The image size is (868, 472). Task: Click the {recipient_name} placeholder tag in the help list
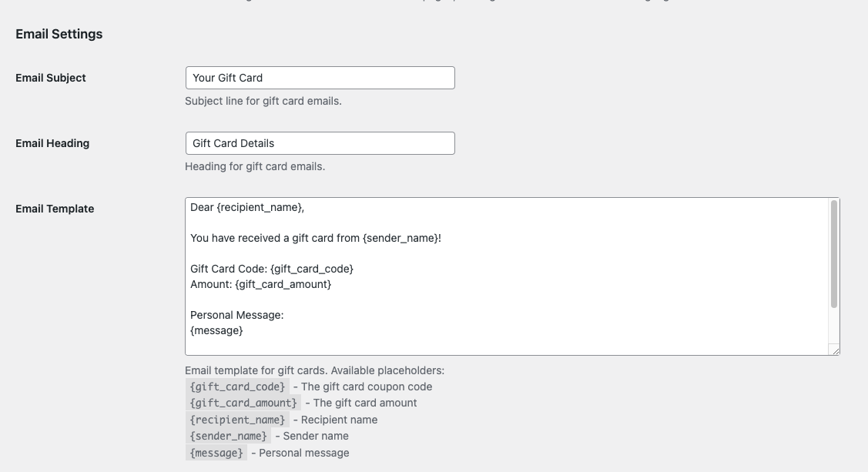coord(238,420)
